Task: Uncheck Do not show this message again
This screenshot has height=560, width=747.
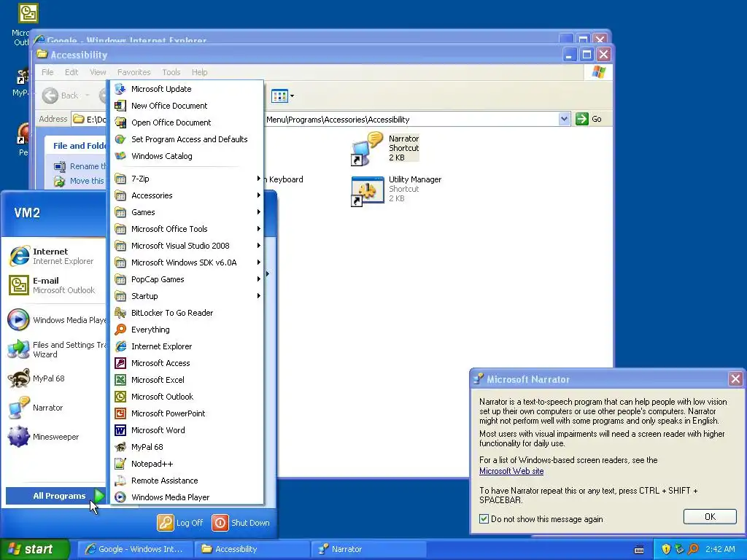Action: click(484, 519)
